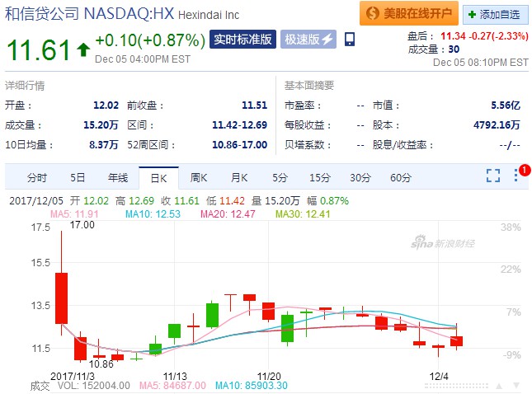Switch to 月K monthly chart tab
Viewport: 532px width, 394px height.
pyautogui.click(x=239, y=178)
